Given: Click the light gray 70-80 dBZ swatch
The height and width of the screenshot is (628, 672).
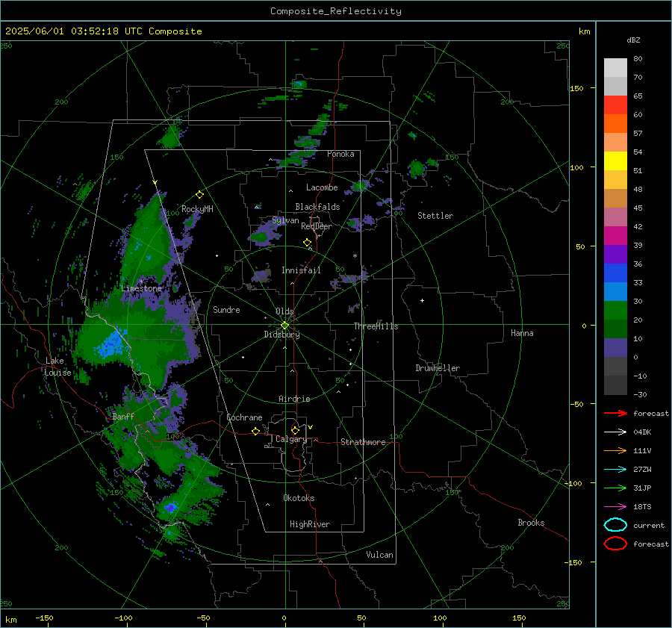Looking at the screenshot, I should [615, 68].
